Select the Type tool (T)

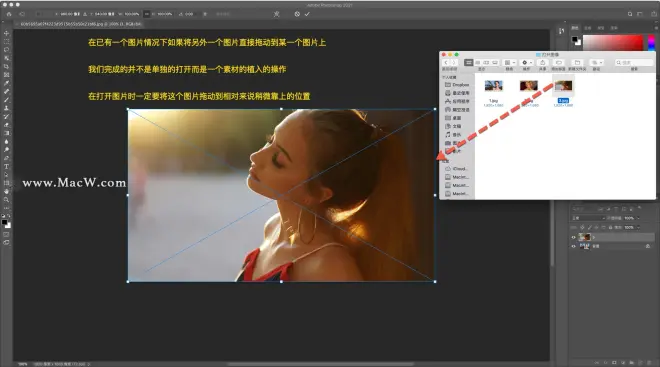pos(6,167)
